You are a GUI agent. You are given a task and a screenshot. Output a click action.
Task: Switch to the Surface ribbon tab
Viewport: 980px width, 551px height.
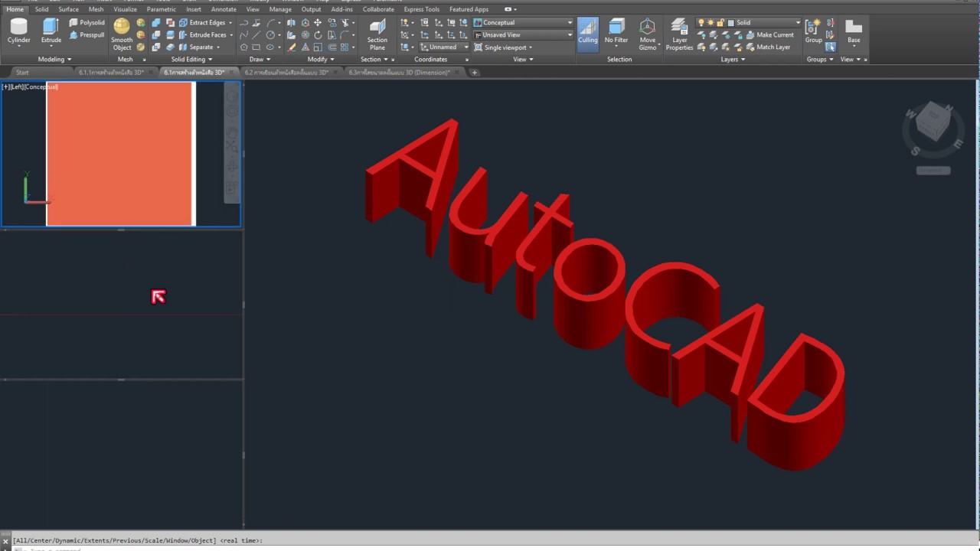click(x=68, y=9)
